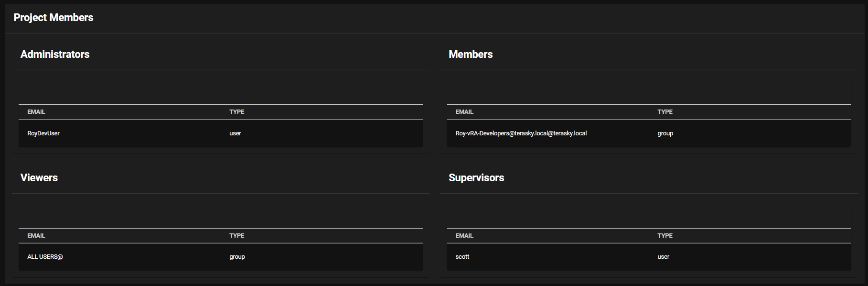Click the Project Members heading
868x286 pixels.
(54, 18)
